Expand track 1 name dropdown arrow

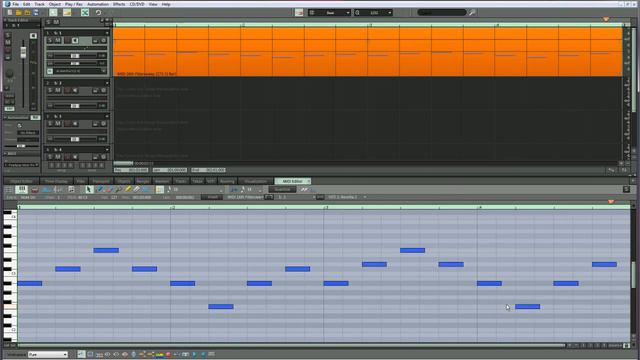point(107,33)
